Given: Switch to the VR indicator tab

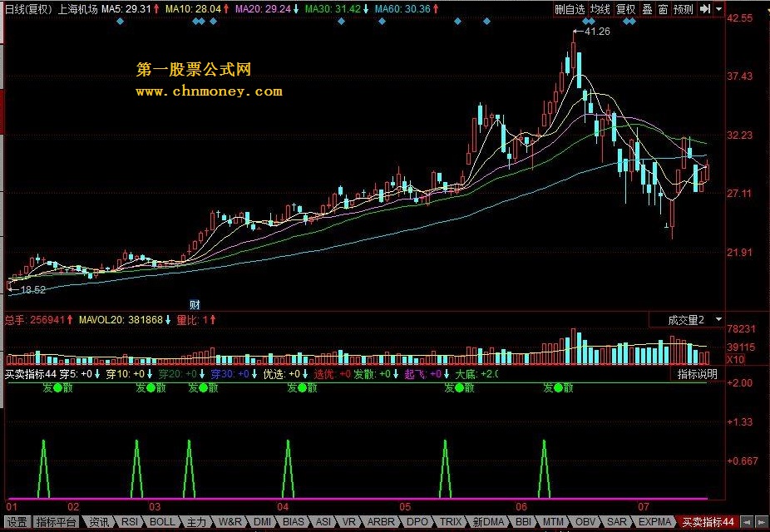Looking at the screenshot, I should pos(348,522).
